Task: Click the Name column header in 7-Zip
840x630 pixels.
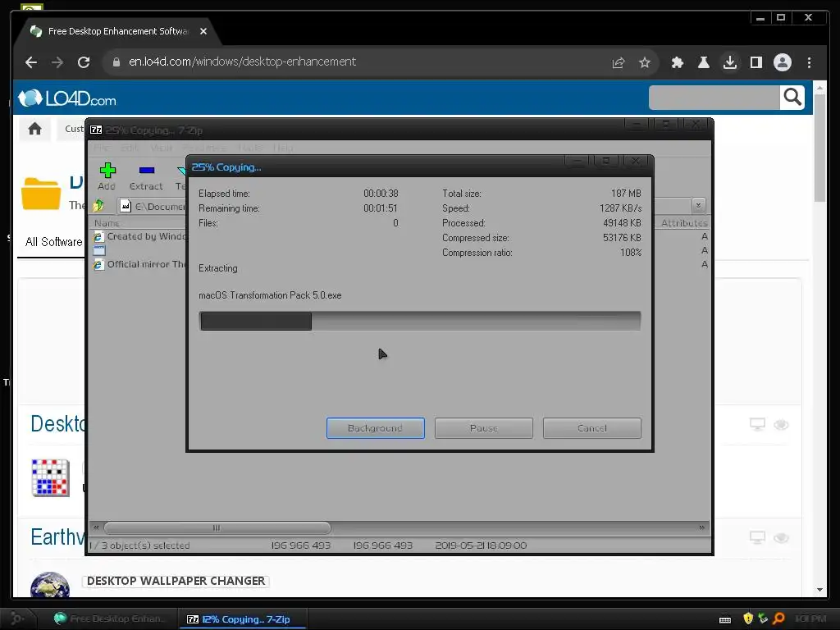Action: point(107,223)
